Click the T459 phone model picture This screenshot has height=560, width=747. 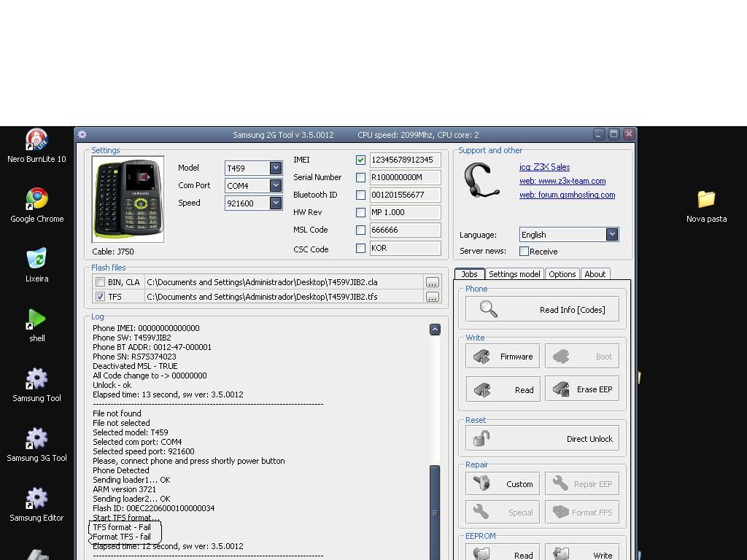point(128,199)
